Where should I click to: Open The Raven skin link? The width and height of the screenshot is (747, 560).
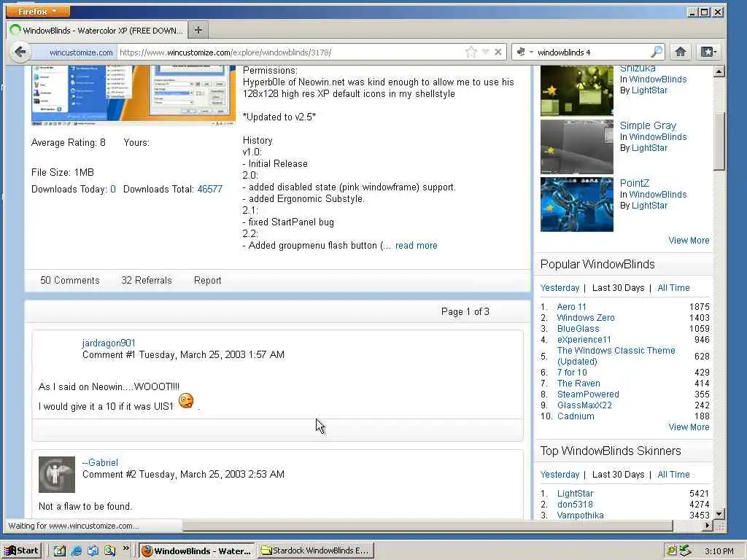tap(578, 384)
